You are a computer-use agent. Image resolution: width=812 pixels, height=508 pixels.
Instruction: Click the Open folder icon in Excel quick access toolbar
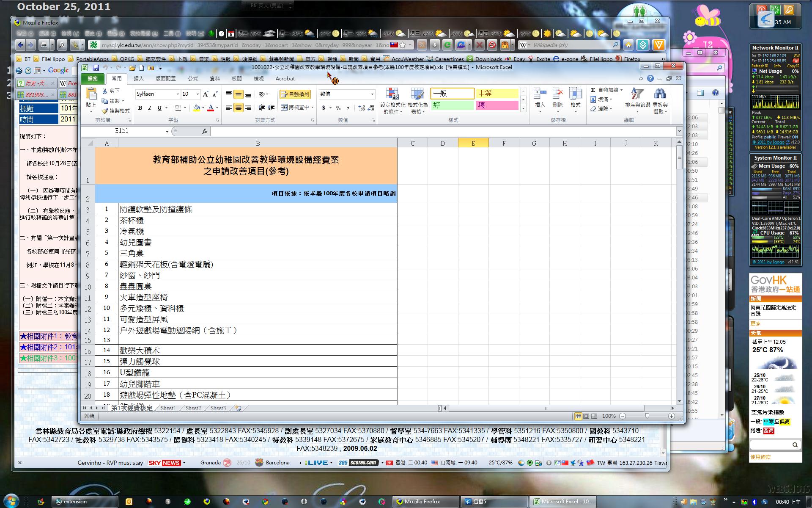(132, 68)
